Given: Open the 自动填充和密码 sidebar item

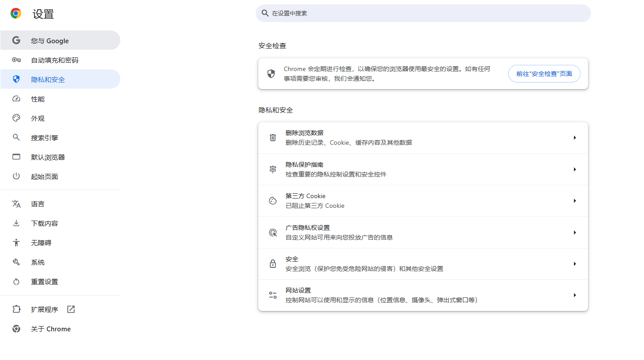Looking at the screenshot, I should [x=60, y=60].
